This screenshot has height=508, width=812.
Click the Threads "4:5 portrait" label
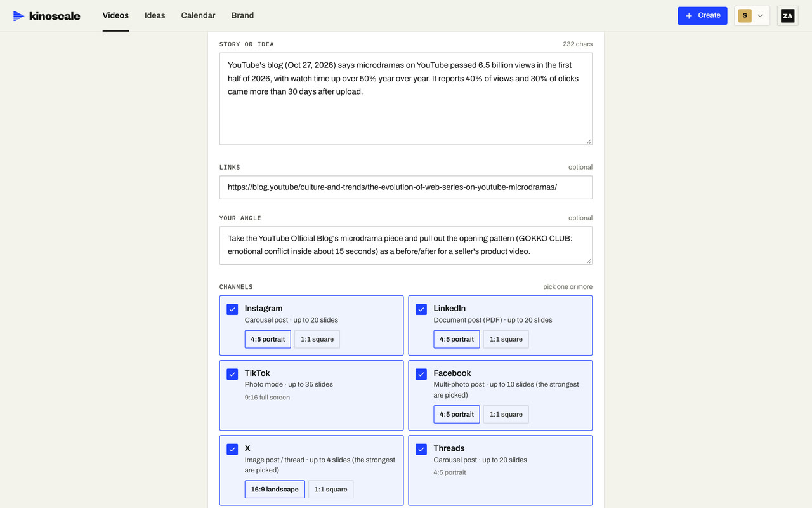(450, 472)
